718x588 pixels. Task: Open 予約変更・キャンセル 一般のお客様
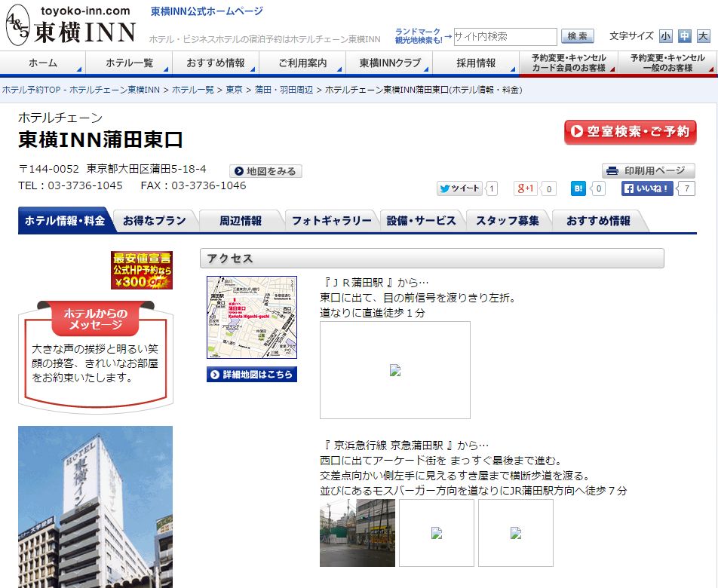point(667,63)
